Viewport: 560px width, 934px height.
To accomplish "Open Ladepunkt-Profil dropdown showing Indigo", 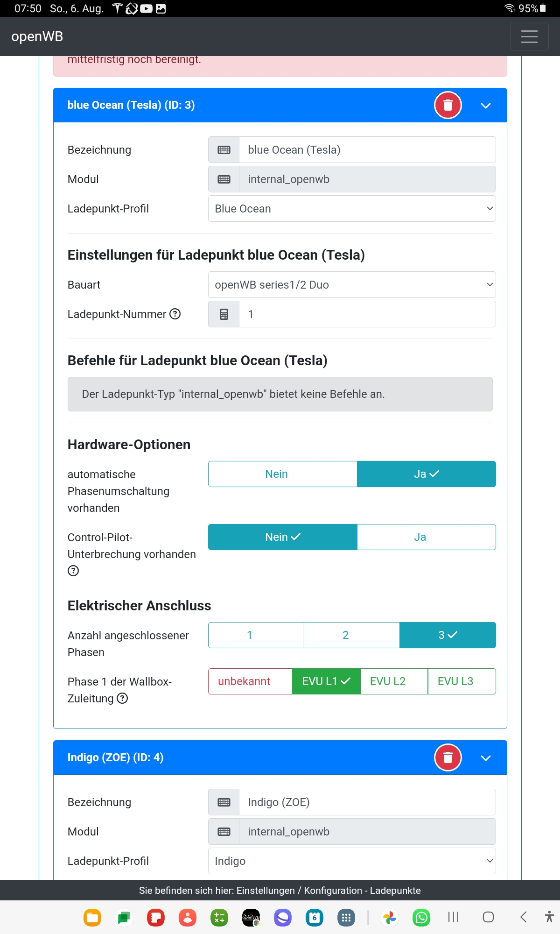I will coord(352,861).
